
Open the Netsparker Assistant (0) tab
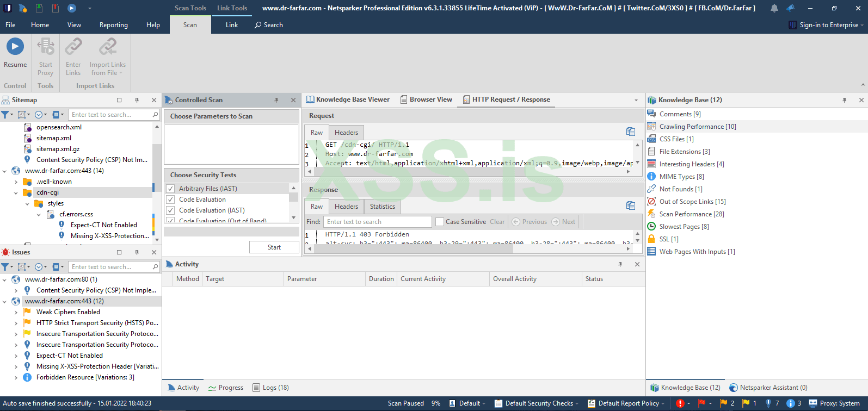768,388
